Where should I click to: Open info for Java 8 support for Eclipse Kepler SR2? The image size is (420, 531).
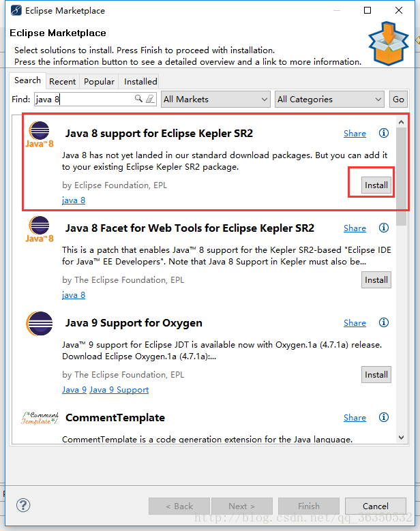click(x=383, y=133)
